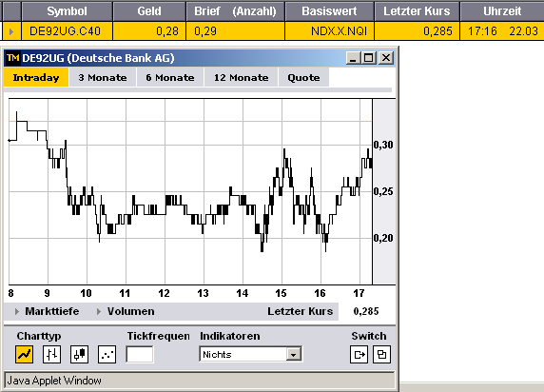Select the line chart type icon

tap(25, 355)
